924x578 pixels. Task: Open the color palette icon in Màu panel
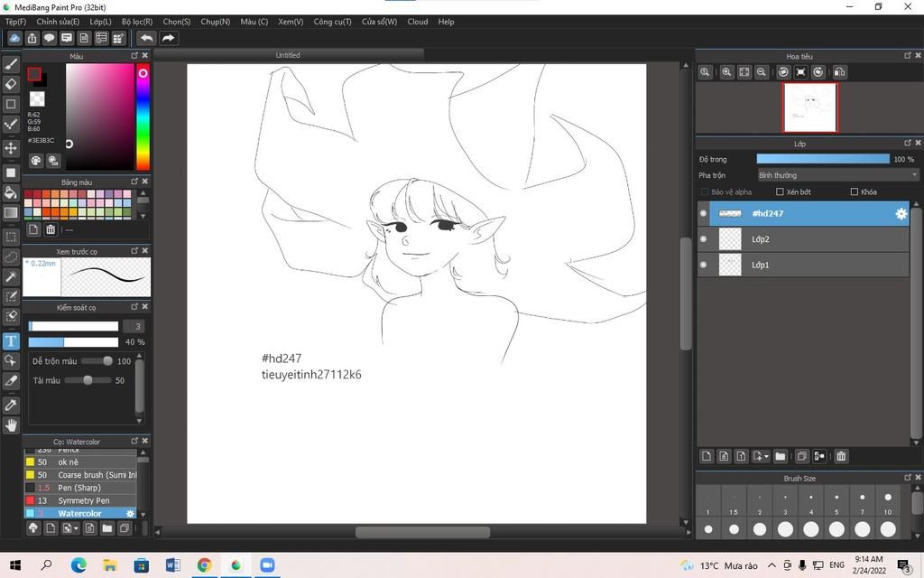pyautogui.click(x=36, y=161)
